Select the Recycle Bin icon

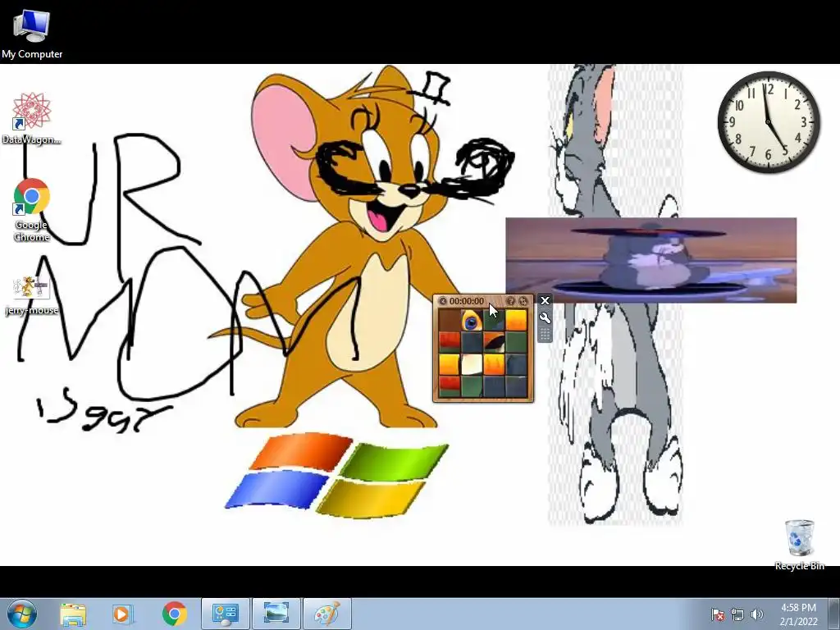coord(799,545)
